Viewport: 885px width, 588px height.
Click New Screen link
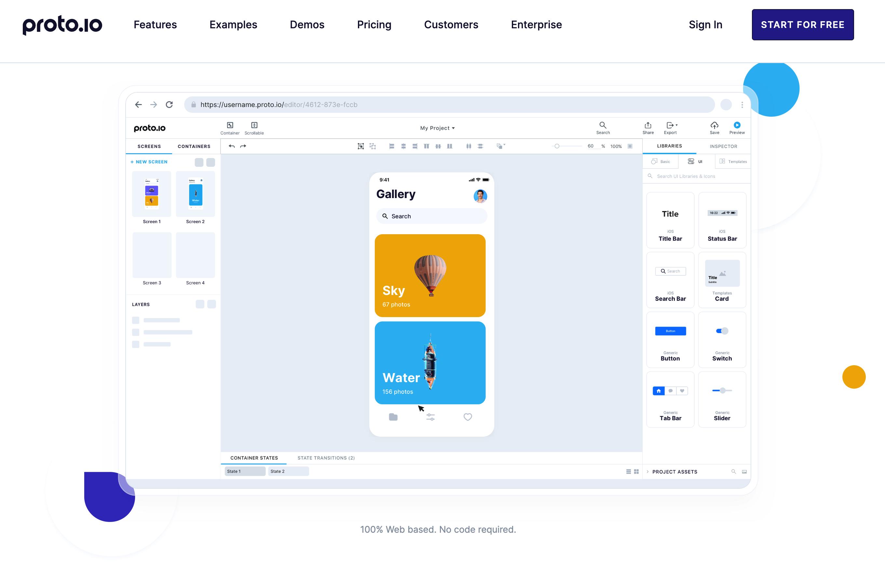coord(149,162)
